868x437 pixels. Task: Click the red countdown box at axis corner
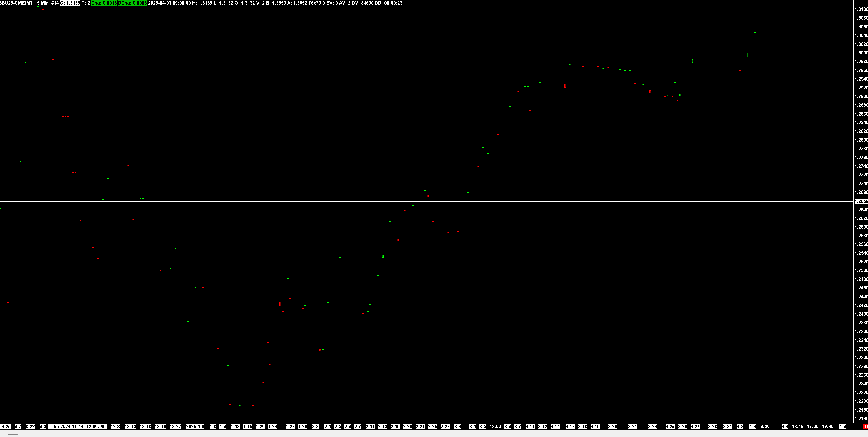[865, 427]
